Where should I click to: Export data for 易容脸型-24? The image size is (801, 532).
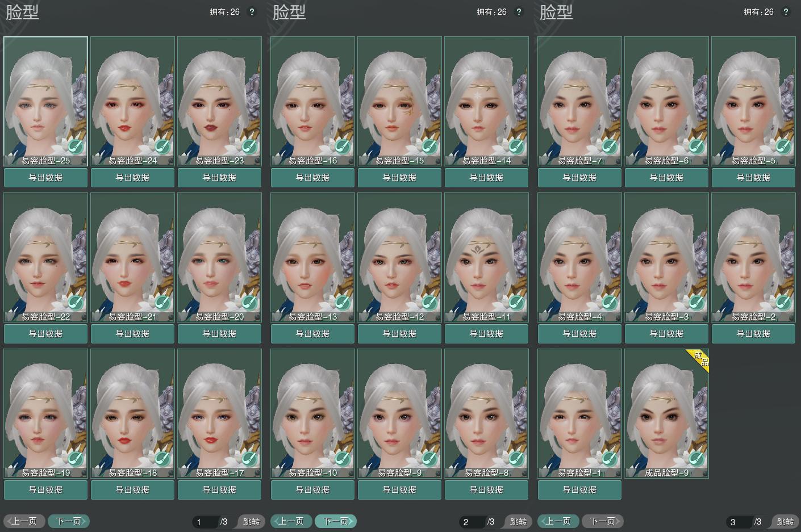pos(133,178)
